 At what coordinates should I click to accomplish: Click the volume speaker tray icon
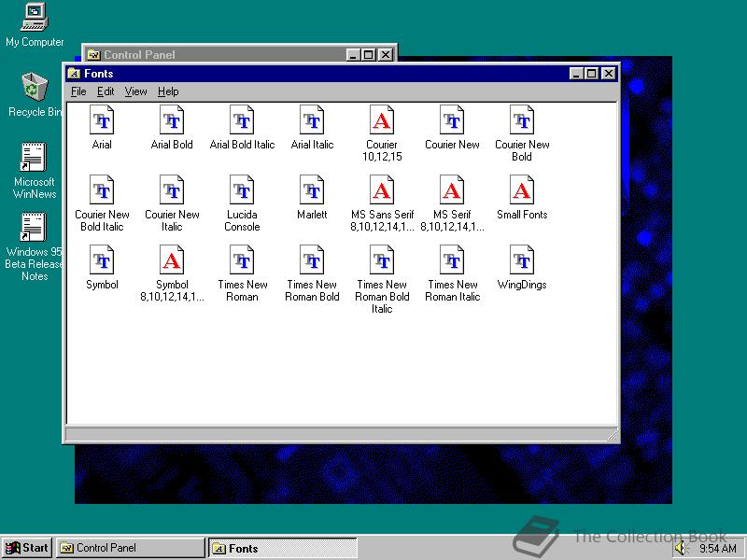coord(681,549)
